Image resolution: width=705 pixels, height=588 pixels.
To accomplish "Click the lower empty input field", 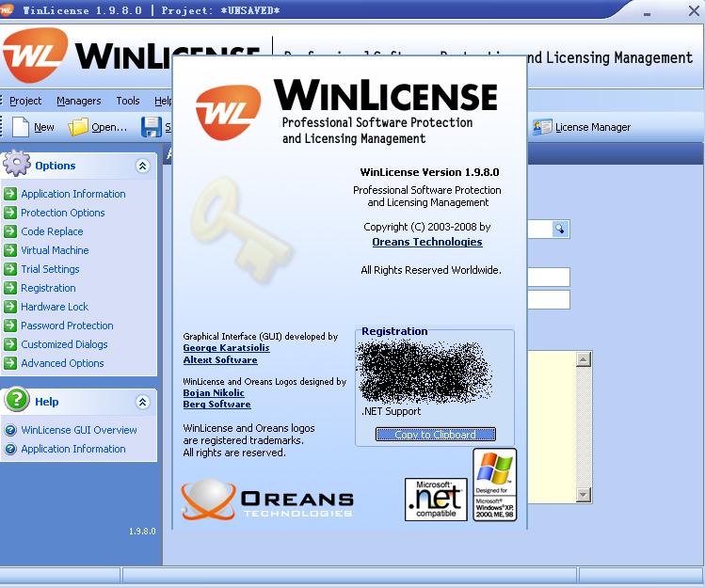I will point(549,299).
